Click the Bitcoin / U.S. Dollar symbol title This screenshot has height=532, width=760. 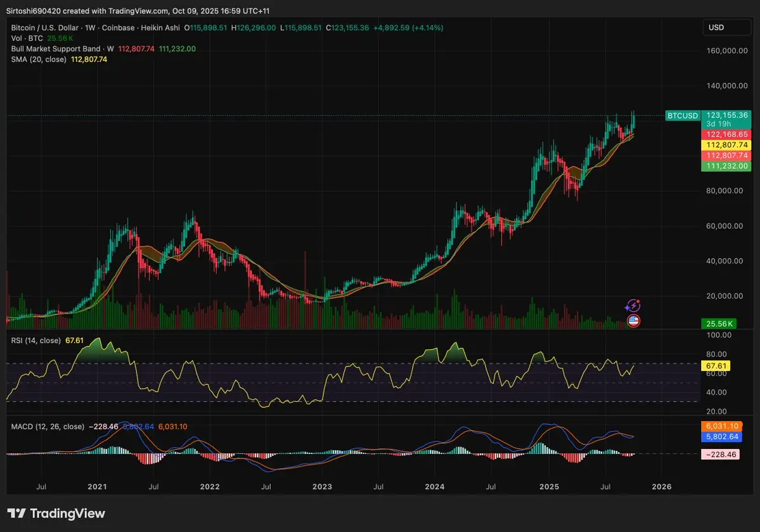(x=46, y=28)
